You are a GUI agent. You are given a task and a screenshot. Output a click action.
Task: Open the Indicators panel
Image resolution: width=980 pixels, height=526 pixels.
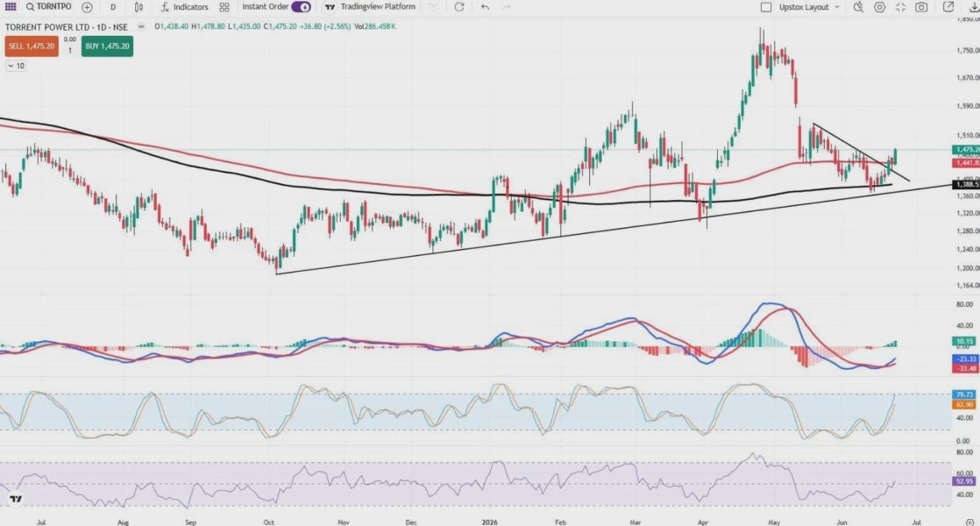point(184,7)
